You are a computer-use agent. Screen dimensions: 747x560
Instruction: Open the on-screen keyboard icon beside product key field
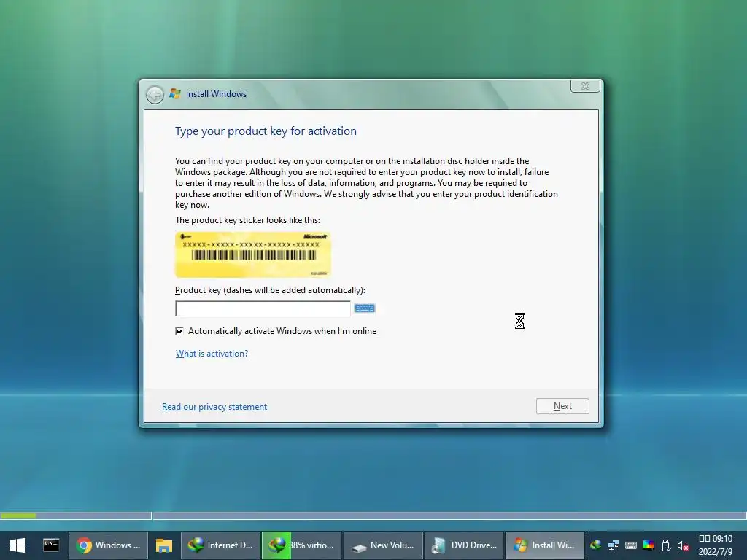click(x=365, y=308)
